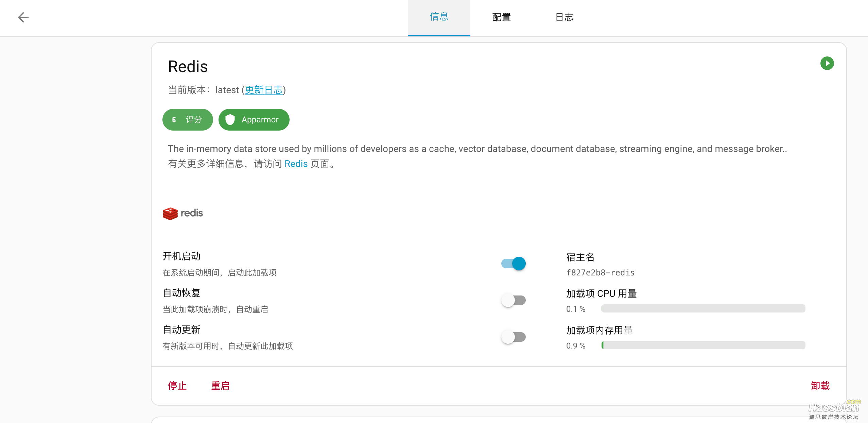Click the memory usage progress bar
Image resolution: width=868 pixels, height=423 pixels.
point(703,345)
